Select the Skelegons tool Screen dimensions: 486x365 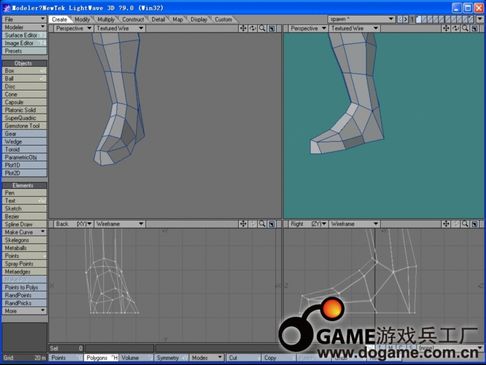tap(24, 240)
